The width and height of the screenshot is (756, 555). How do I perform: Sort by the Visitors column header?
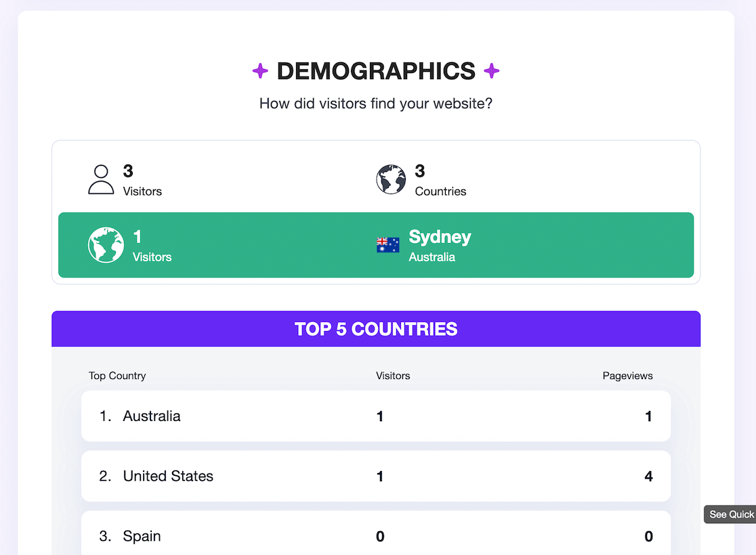coord(393,376)
